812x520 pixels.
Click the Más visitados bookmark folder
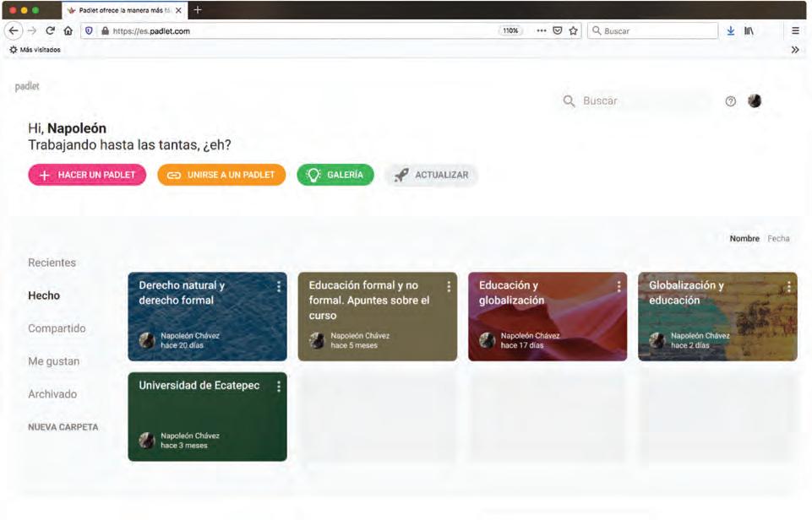pos(35,50)
